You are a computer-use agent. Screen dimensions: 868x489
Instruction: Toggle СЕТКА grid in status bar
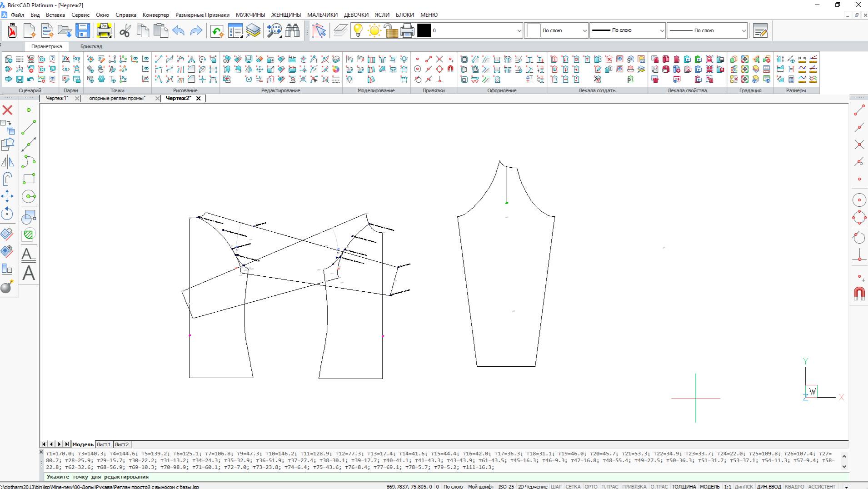pyautogui.click(x=573, y=486)
